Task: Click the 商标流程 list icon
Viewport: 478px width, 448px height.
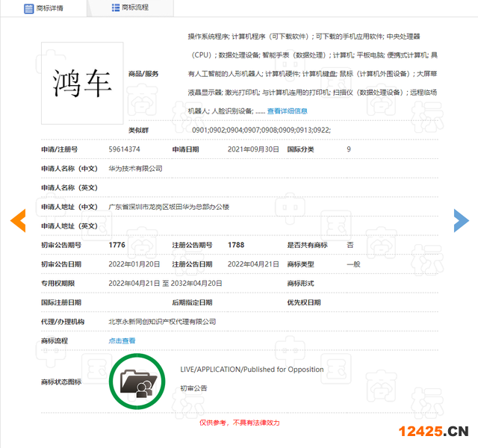Action: point(116,7)
